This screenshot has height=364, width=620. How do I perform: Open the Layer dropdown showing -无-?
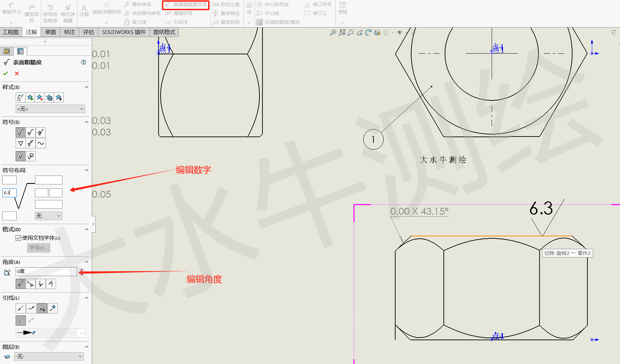pos(49,356)
